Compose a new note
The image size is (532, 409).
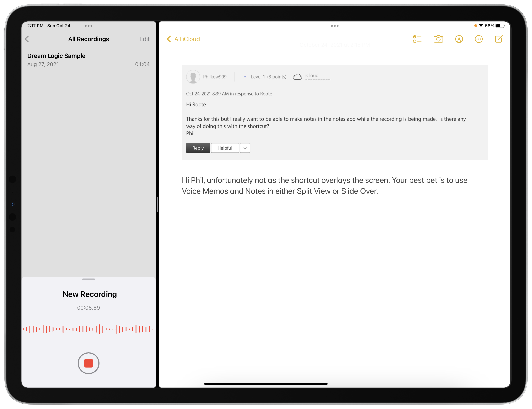498,39
